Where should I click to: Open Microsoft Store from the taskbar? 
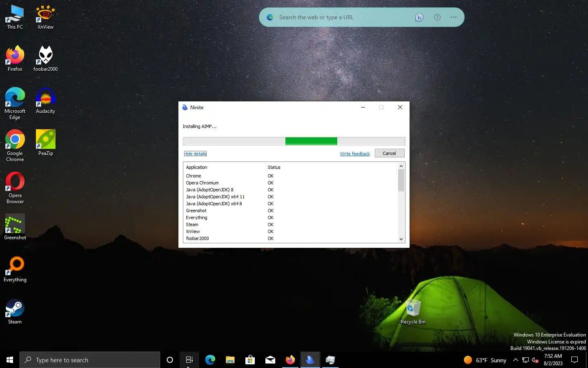tap(250, 360)
